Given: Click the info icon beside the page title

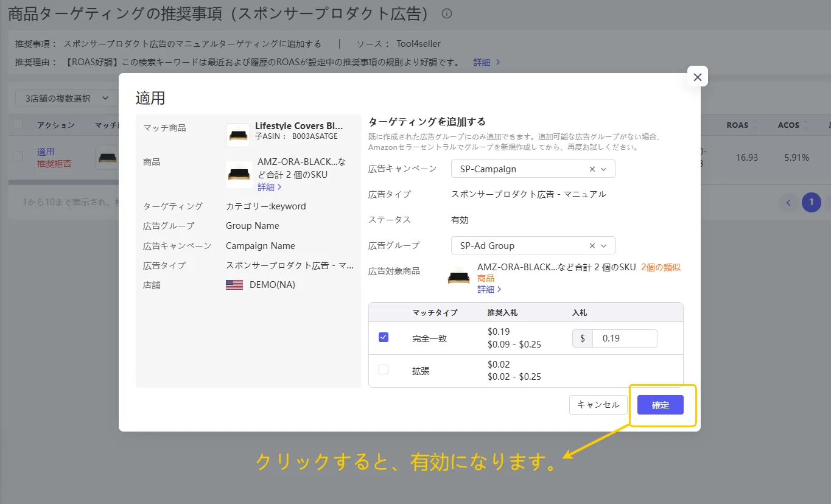Looking at the screenshot, I should pyautogui.click(x=447, y=13).
